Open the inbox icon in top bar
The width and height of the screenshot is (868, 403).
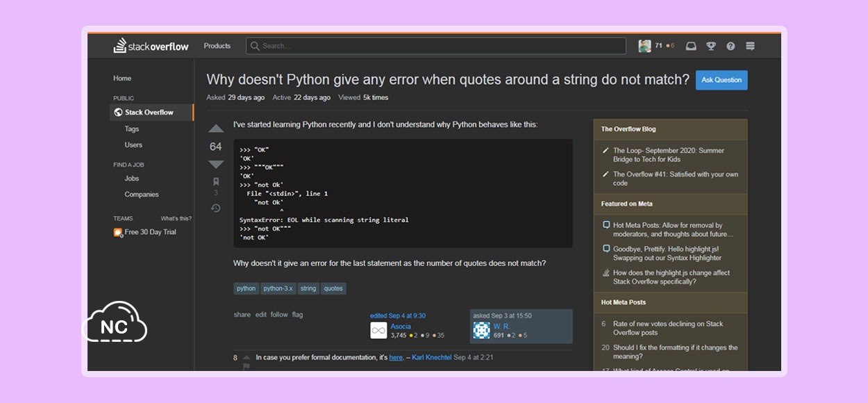pos(691,46)
